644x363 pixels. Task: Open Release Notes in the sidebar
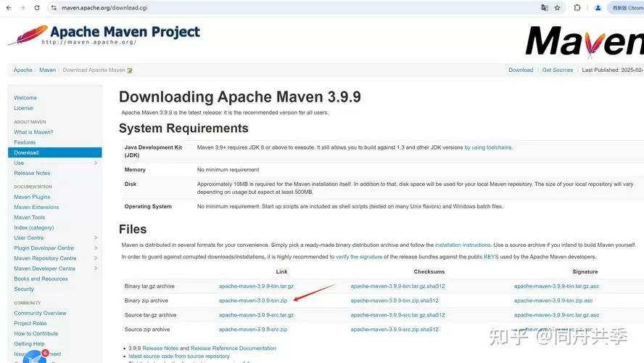point(32,173)
